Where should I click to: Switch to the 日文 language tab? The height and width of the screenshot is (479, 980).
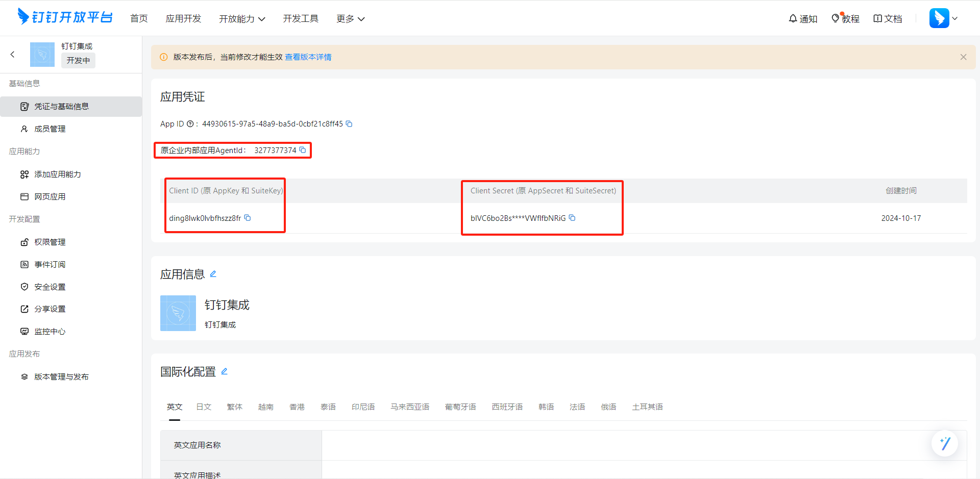[204, 407]
